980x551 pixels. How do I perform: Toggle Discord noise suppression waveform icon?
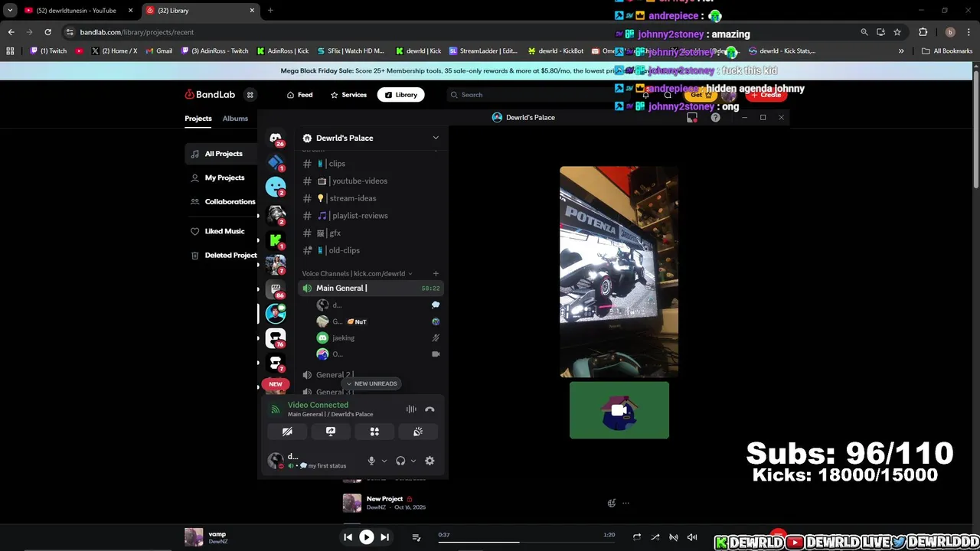coord(411,409)
